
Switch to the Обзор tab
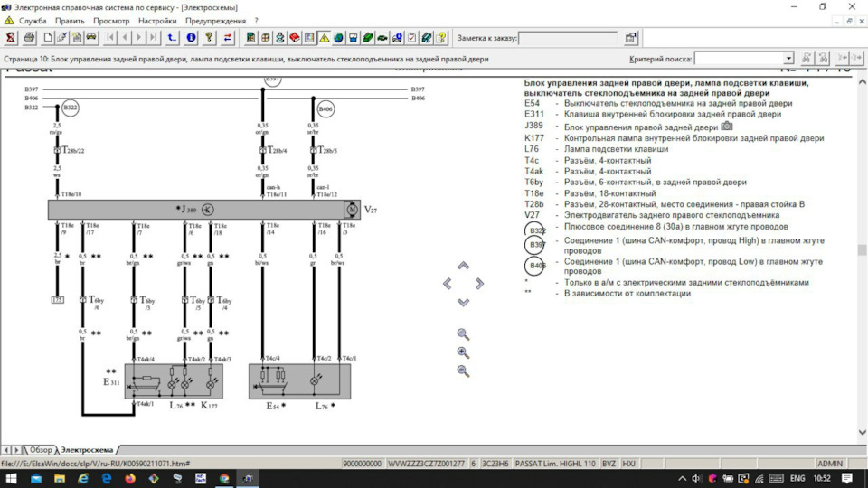click(41, 450)
